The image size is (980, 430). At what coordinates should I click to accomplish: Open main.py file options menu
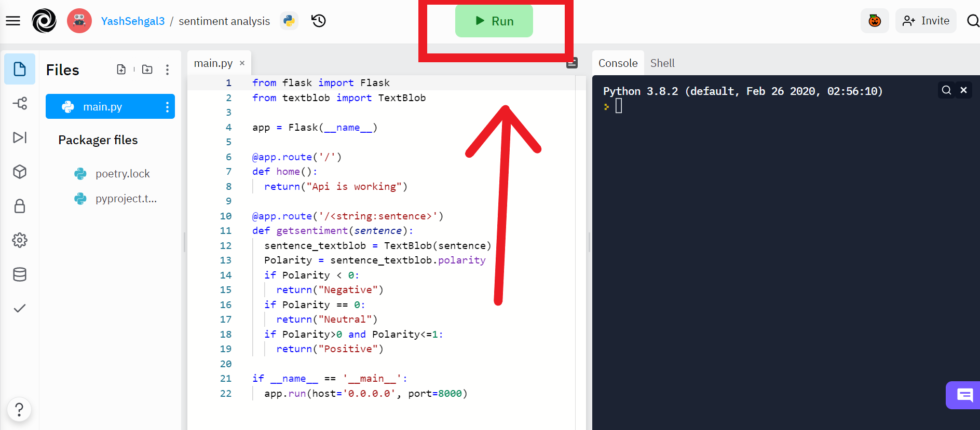[167, 107]
